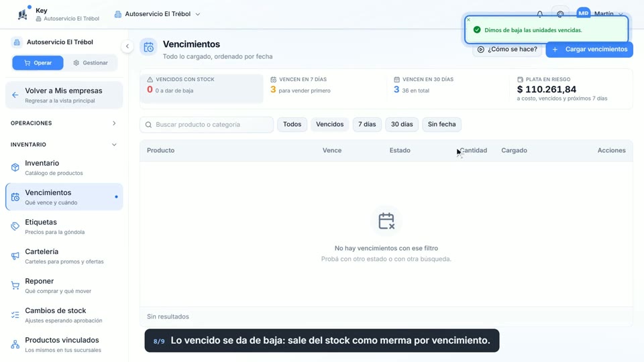Open Cambios de stock in the sidebar
The height and width of the screenshot is (362, 644).
point(64,315)
